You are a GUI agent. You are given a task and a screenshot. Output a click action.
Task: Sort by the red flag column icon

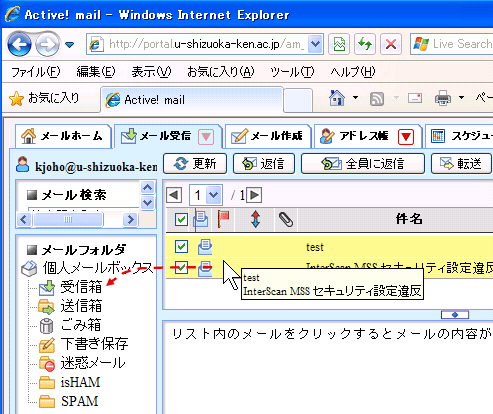coord(223,219)
